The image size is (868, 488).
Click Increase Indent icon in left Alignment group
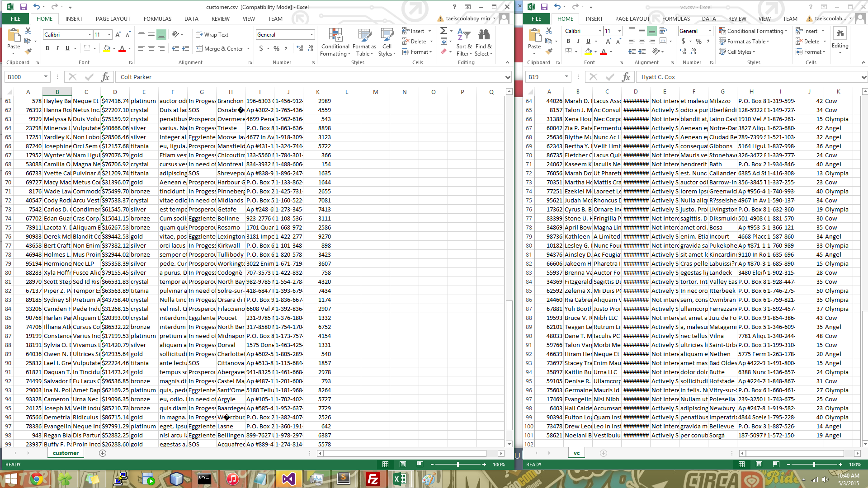tap(186, 48)
